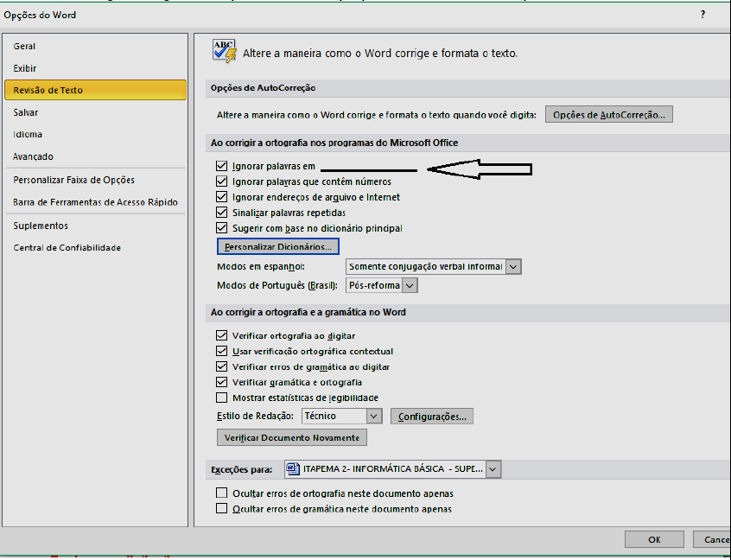The height and width of the screenshot is (560, 731).
Task: Uncheck the first 'Ignorar palavras em' checkbox
Action: [222, 166]
